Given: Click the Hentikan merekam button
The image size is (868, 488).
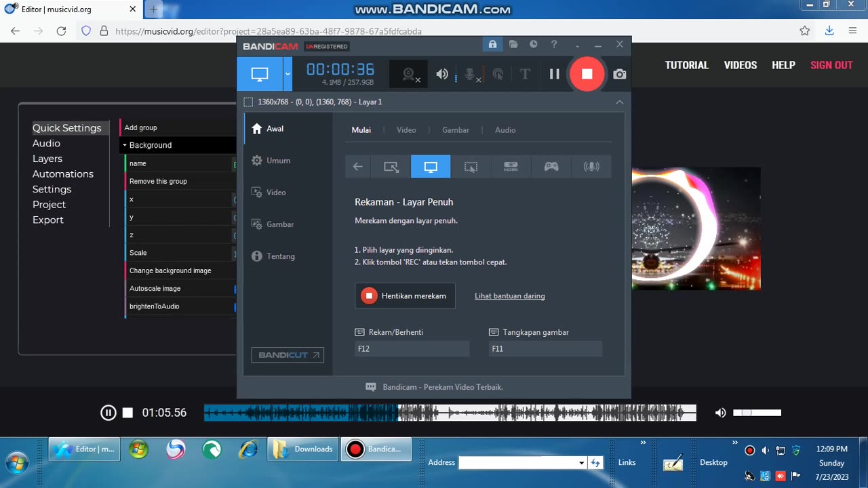Looking at the screenshot, I should [405, 296].
